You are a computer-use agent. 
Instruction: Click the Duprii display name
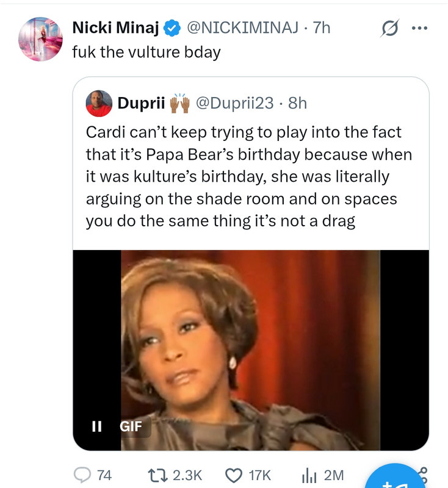141,103
